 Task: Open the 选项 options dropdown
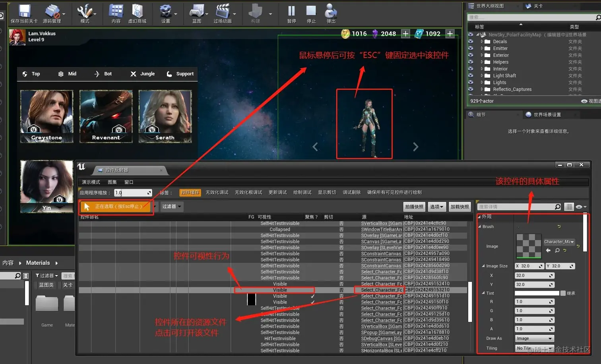pyautogui.click(x=436, y=207)
